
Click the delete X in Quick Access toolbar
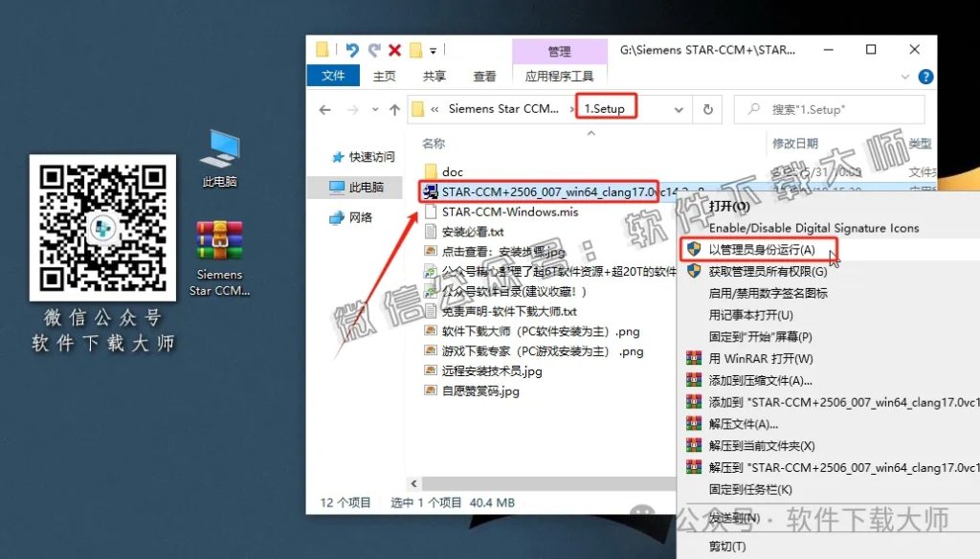pyautogui.click(x=393, y=49)
